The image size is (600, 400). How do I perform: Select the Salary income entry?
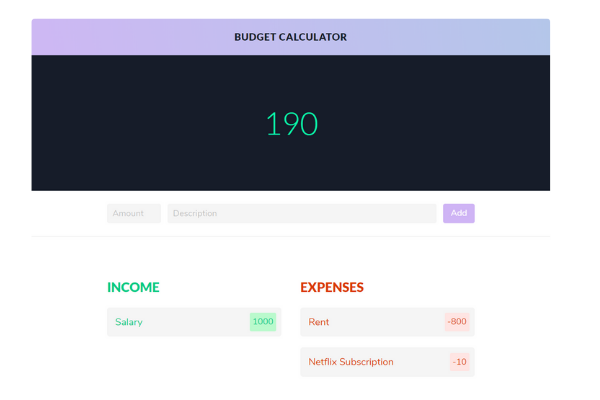194,322
